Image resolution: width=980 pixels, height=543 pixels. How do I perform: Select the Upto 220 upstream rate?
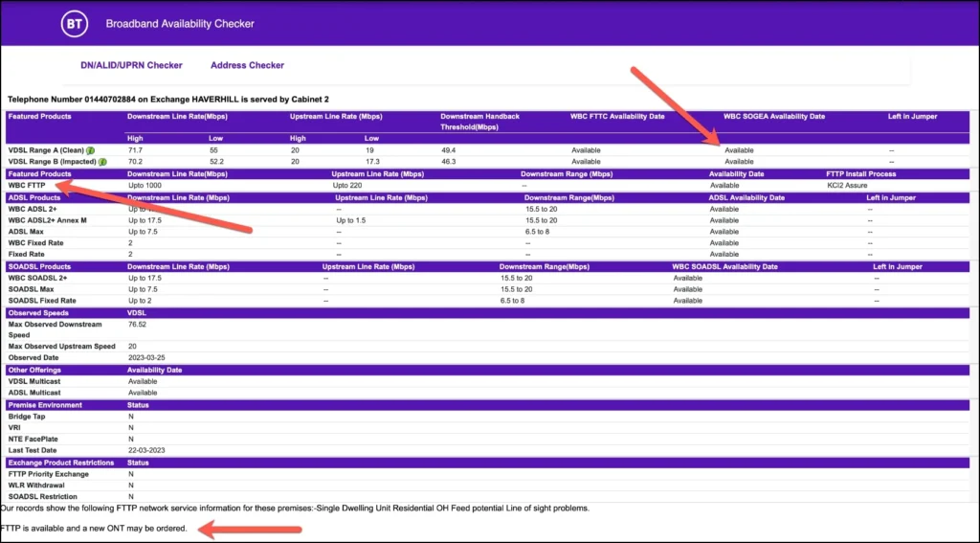point(347,186)
